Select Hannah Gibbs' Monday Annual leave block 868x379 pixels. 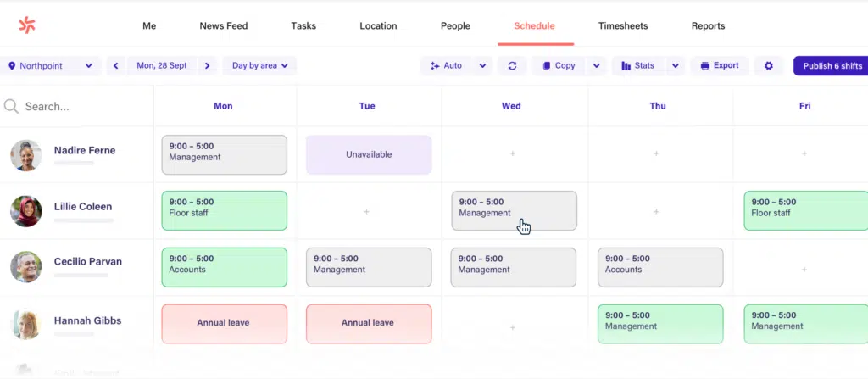pos(224,323)
